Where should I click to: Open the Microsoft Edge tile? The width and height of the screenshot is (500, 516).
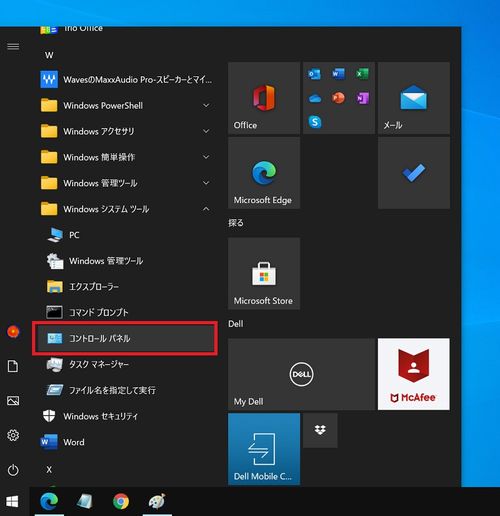[x=264, y=173]
